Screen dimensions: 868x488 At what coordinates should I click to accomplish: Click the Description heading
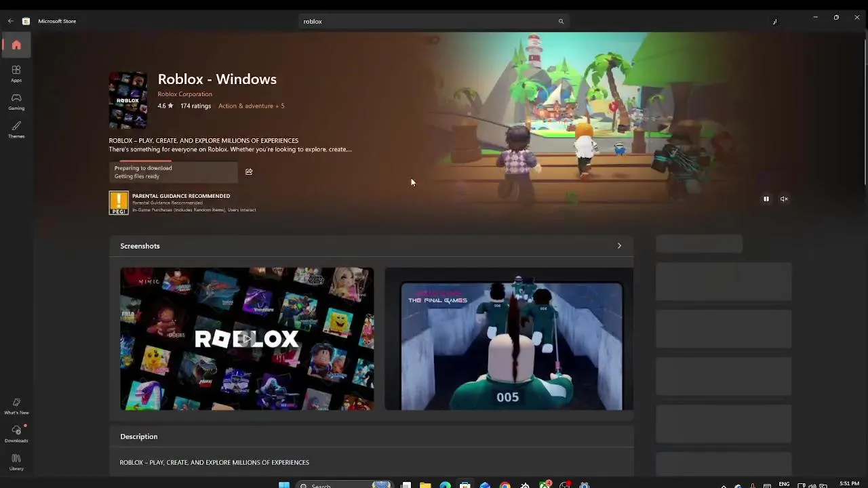coord(139,436)
